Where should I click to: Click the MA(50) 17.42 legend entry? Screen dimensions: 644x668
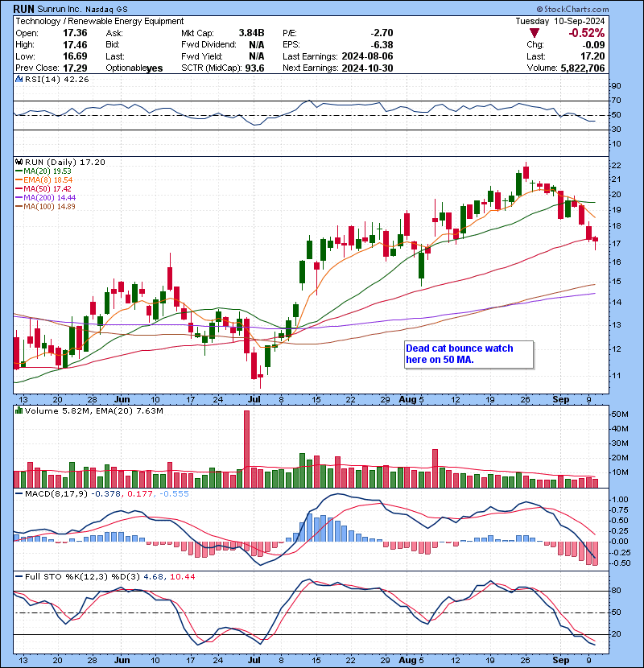[x=43, y=188]
